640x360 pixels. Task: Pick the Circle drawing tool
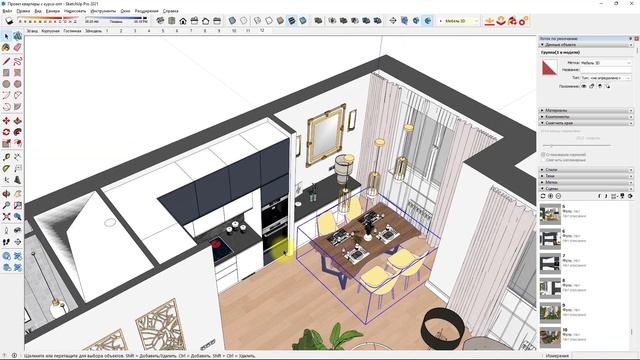(6, 84)
